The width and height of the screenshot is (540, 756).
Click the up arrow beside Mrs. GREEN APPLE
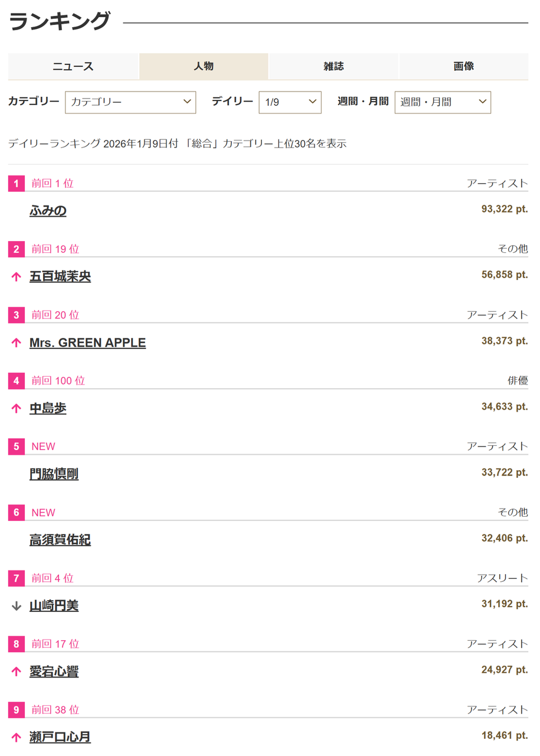17,343
